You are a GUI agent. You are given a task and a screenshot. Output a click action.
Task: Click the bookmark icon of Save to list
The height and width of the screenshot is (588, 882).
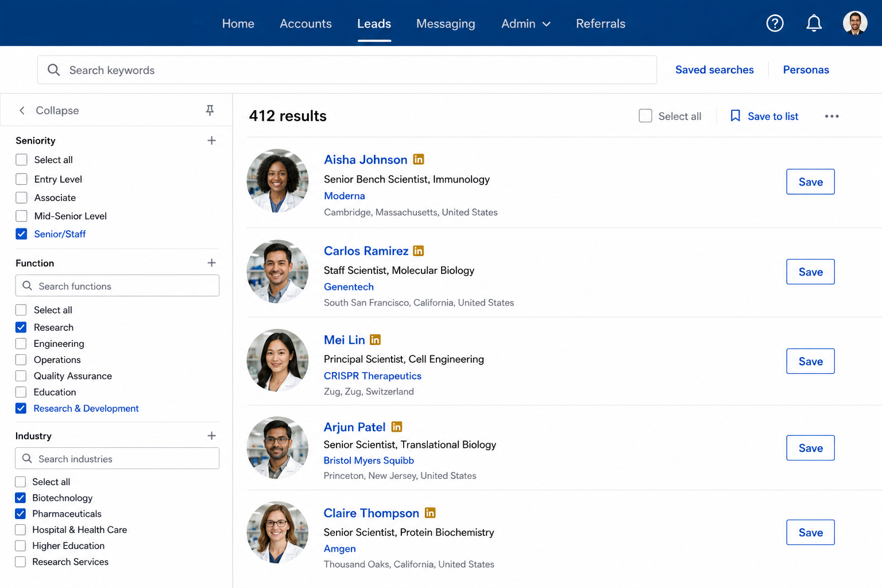click(735, 116)
